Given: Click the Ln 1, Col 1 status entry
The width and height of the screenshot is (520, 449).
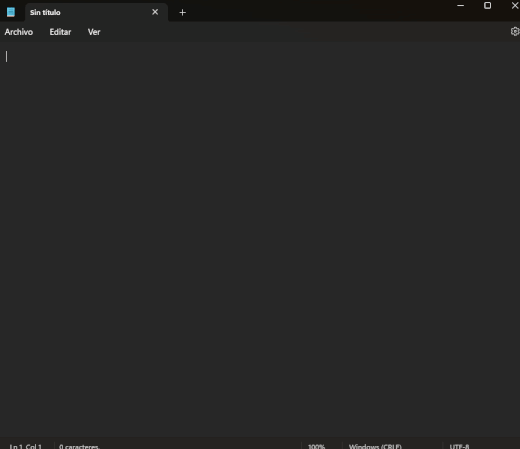Looking at the screenshot, I should 26,446.
